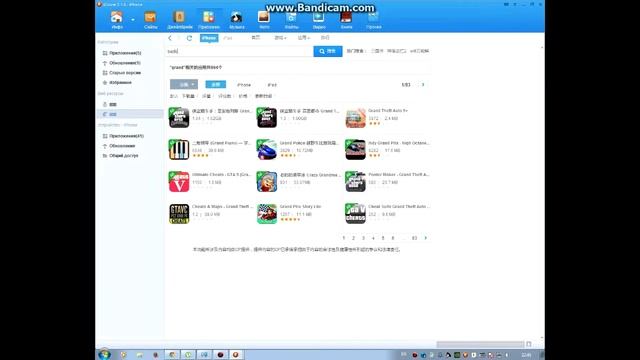Open Poster Maker Grand Theft icon
This screenshot has width=640, height=360.
tap(356, 182)
